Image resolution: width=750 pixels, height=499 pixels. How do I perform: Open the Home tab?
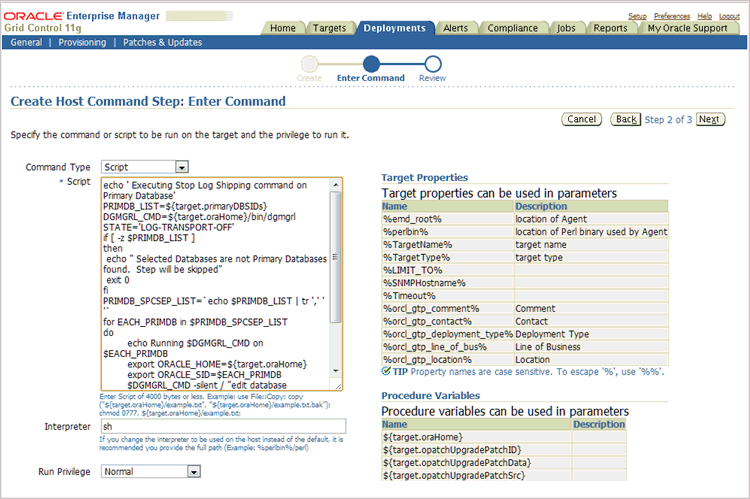click(x=283, y=28)
